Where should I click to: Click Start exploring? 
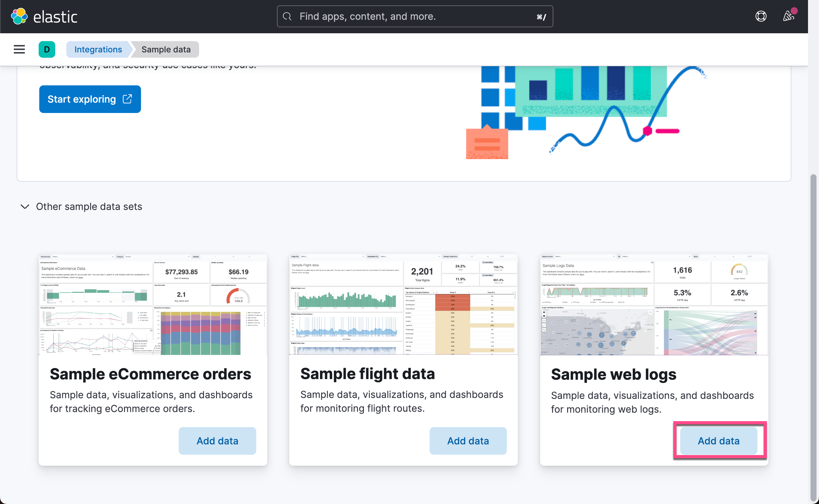coord(82,99)
